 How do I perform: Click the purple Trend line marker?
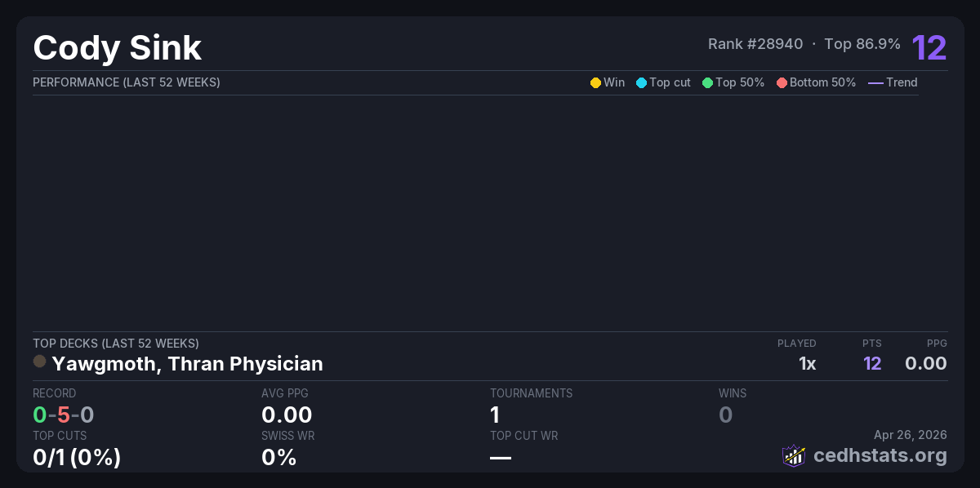[875, 82]
